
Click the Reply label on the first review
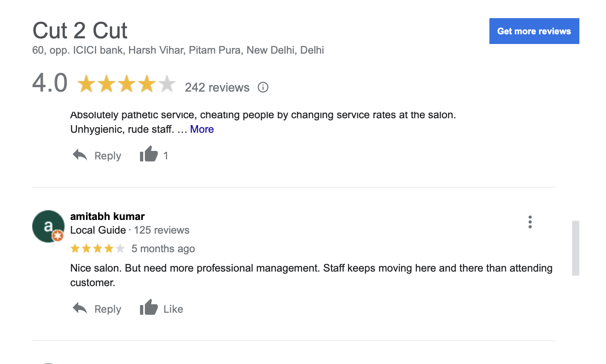108,156
